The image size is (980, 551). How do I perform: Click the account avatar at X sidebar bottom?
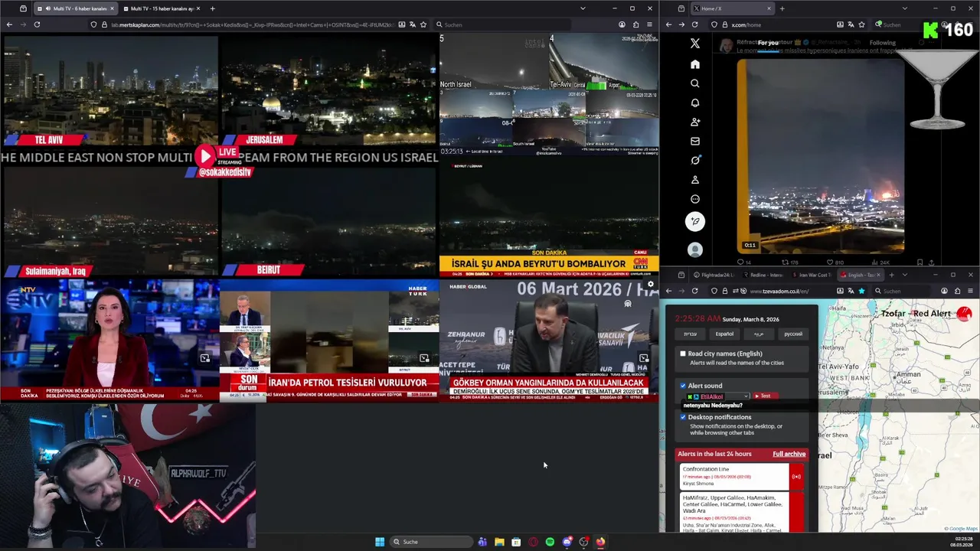point(694,249)
